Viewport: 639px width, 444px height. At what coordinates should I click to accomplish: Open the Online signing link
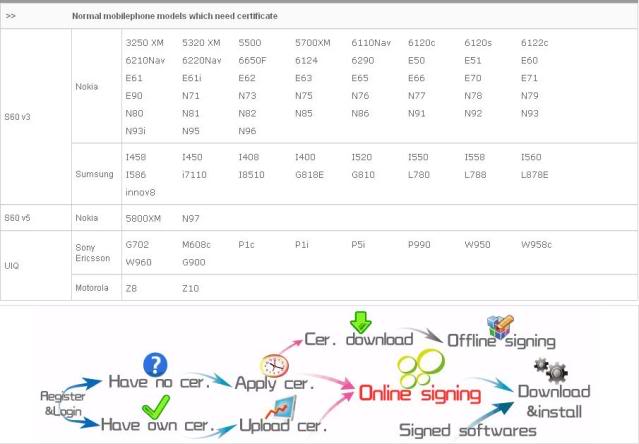tap(419, 394)
